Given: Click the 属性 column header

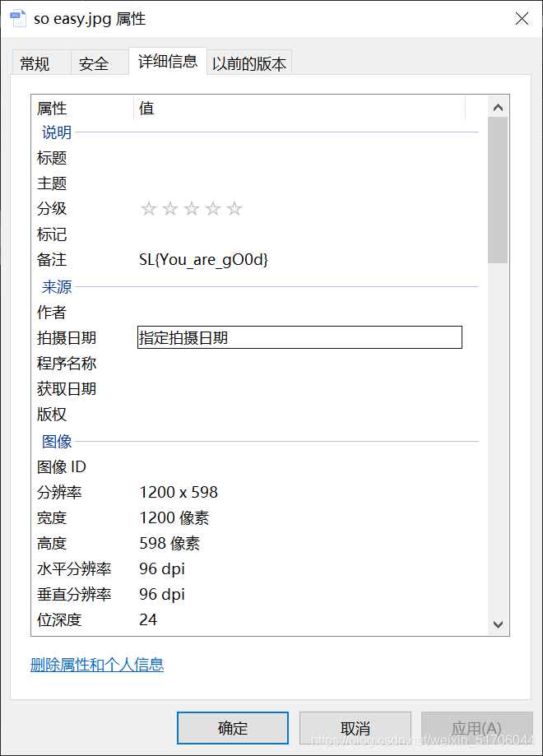Looking at the screenshot, I should [82, 108].
